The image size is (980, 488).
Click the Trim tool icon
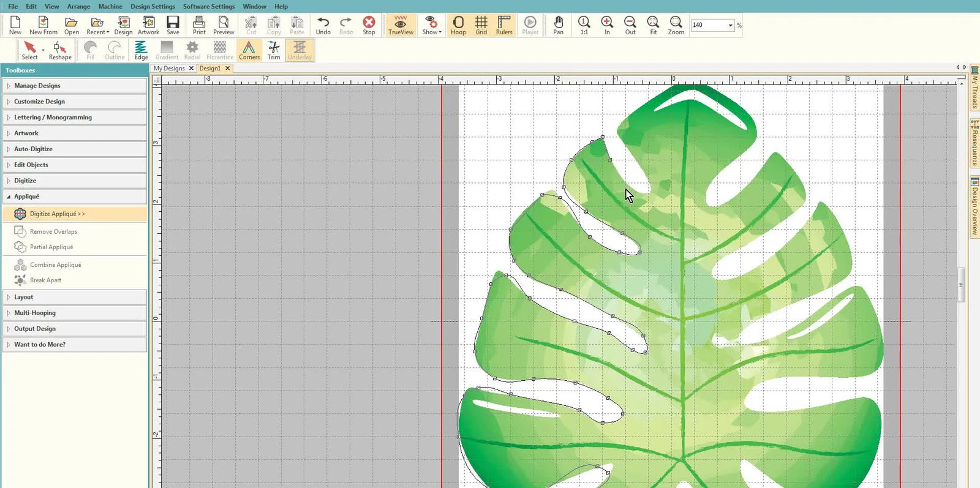click(274, 50)
